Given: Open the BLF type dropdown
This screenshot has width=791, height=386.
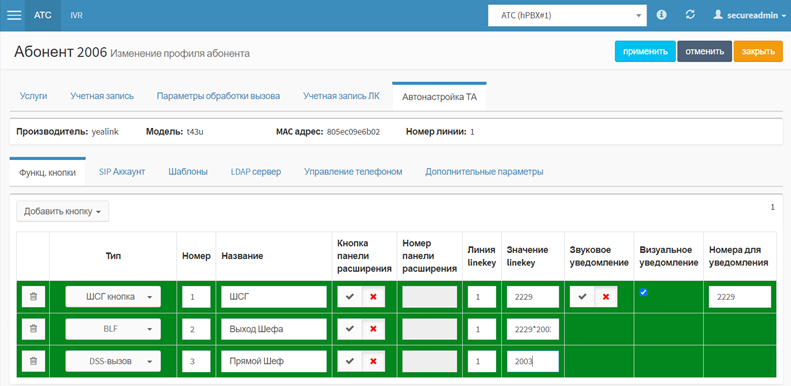Looking at the screenshot, I should [x=113, y=329].
